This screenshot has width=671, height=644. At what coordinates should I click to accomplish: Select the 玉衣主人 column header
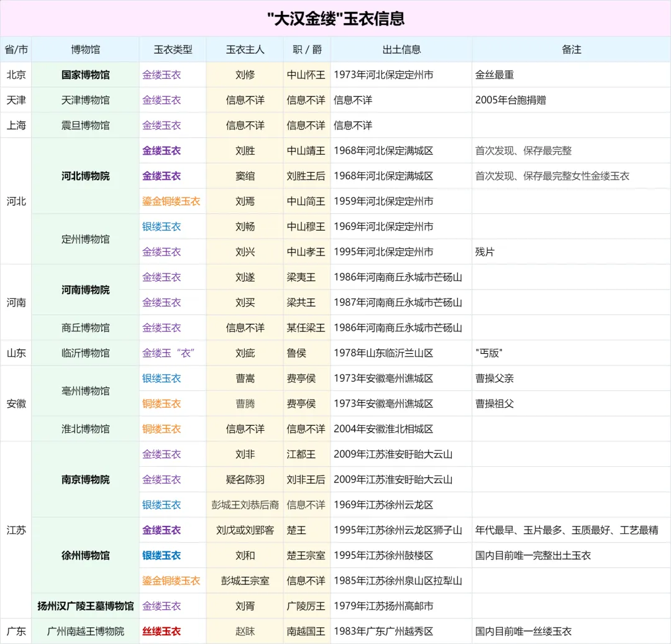(245, 50)
